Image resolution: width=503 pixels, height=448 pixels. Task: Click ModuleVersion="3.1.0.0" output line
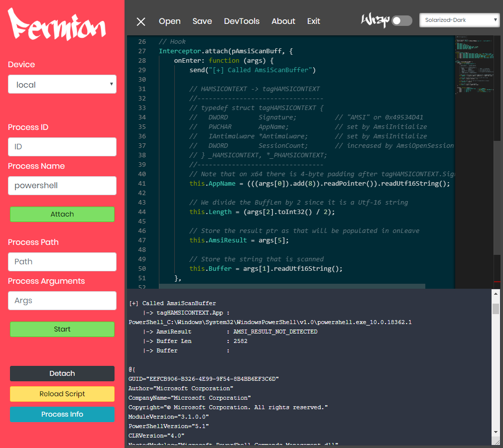click(x=168, y=417)
